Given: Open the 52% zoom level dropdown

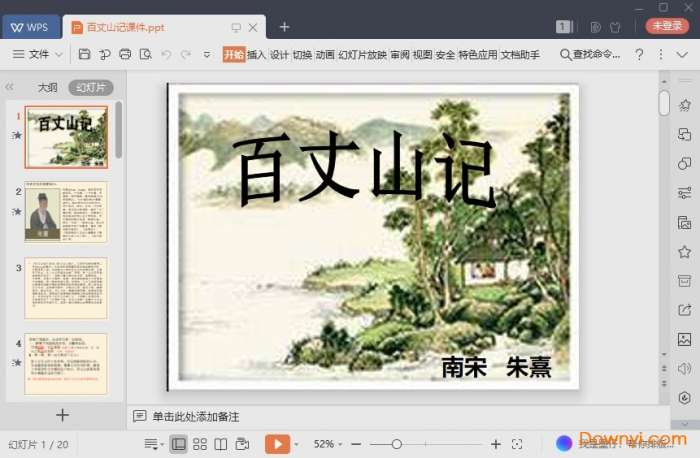Looking at the screenshot, I should (328, 444).
